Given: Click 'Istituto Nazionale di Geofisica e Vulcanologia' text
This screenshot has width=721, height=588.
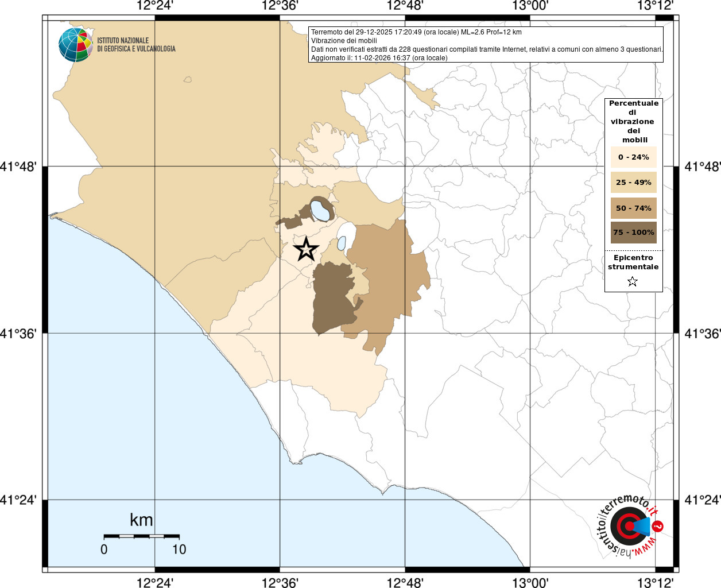Looking at the screenshot, I should [136, 45].
